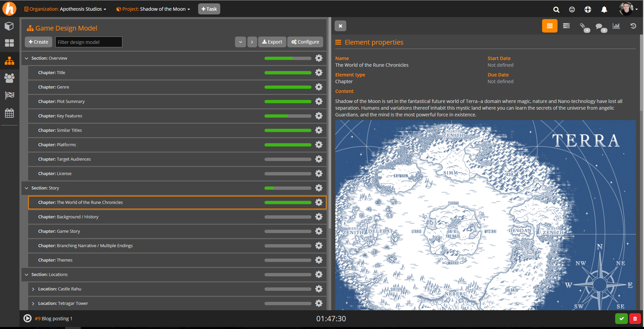Click progress bar for Section: Story
Screen dimensions: 644x329
pos(288,188)
